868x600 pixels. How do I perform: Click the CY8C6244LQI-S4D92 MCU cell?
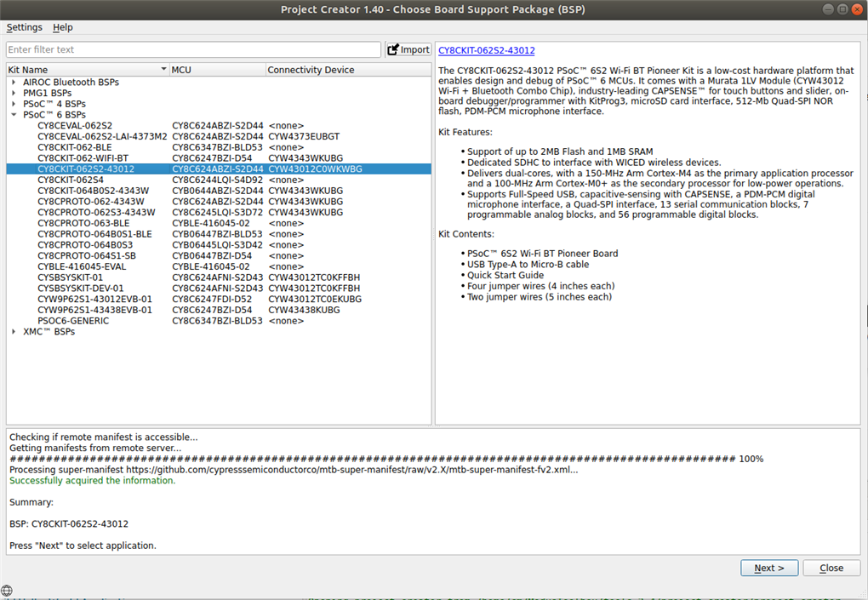tap(218, 180)
